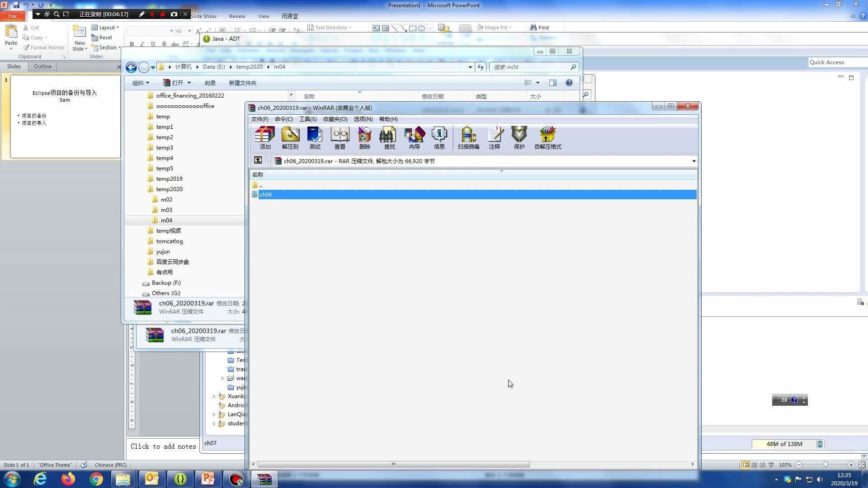
Task: Switch to the Outline pane tab
Action: tap(42, 66)
